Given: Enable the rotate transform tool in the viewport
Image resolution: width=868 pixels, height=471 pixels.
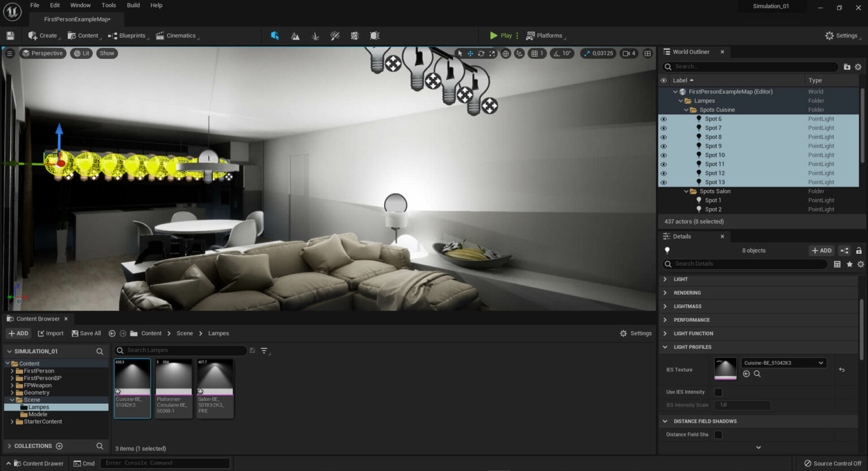Looking at the screenshot, I should pyautogui.click(x=481, y=53).
